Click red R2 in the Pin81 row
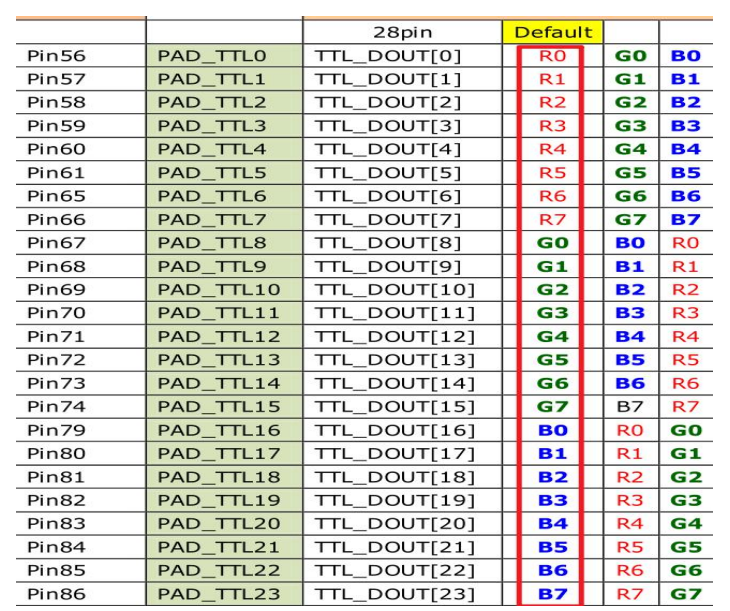This screenshot has width=730, height=611. tap(630, 477)
